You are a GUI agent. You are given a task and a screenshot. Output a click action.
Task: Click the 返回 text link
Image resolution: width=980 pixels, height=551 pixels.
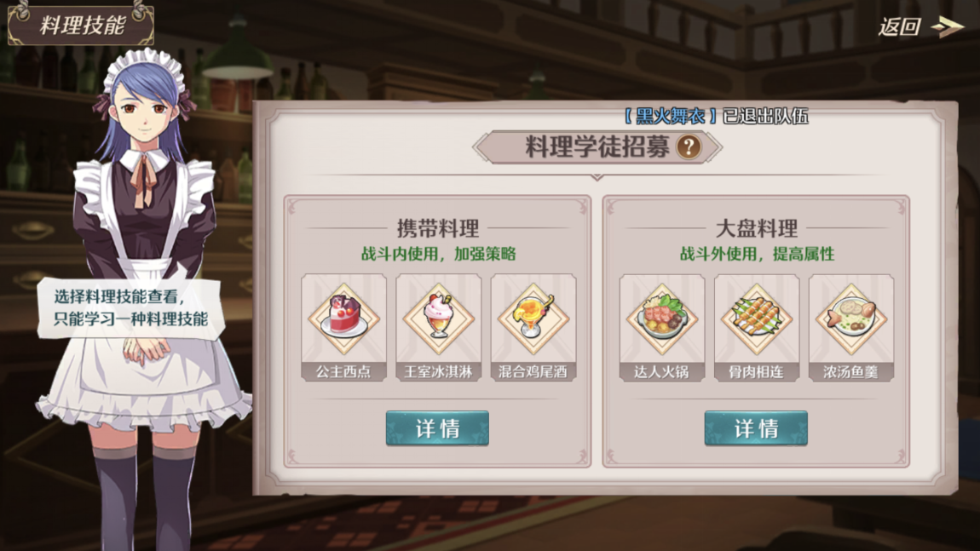pos(899,27)
